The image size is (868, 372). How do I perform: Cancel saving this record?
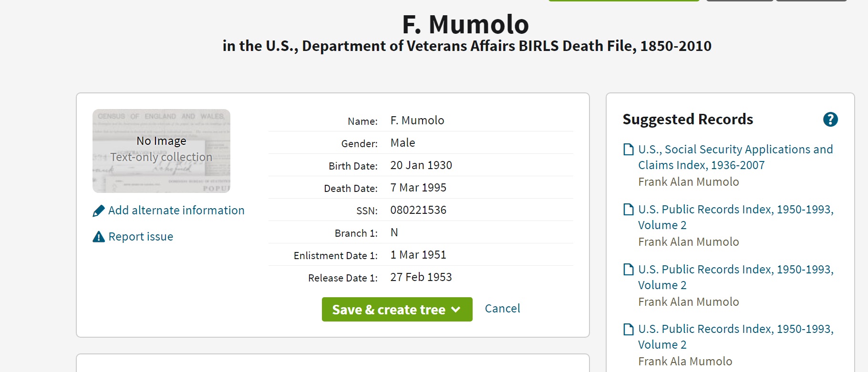tap(502, 309)
